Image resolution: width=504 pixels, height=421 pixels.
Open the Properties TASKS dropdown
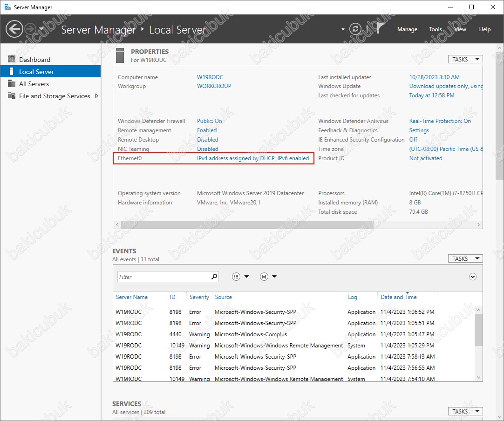coord(465,59)
